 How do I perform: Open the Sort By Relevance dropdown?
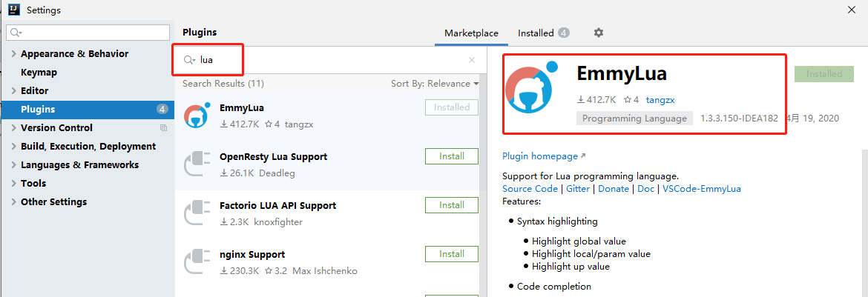click(x=435, y=84)
